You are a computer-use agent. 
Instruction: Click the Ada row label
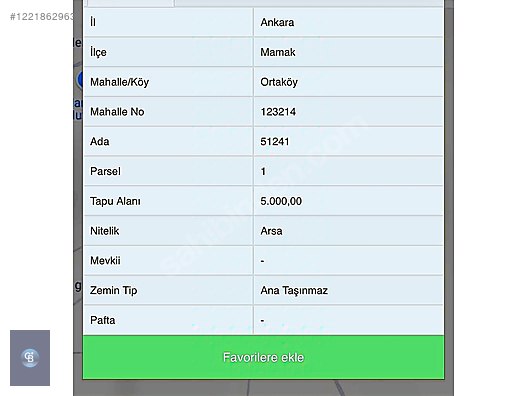[x=100, y=141]
